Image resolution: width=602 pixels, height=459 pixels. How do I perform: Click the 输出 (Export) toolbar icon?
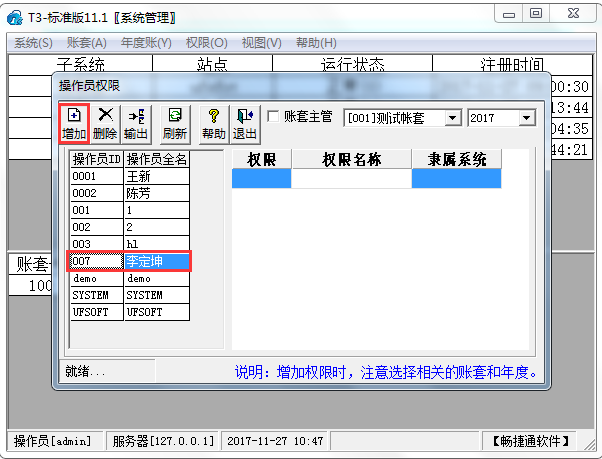[136, 124]
